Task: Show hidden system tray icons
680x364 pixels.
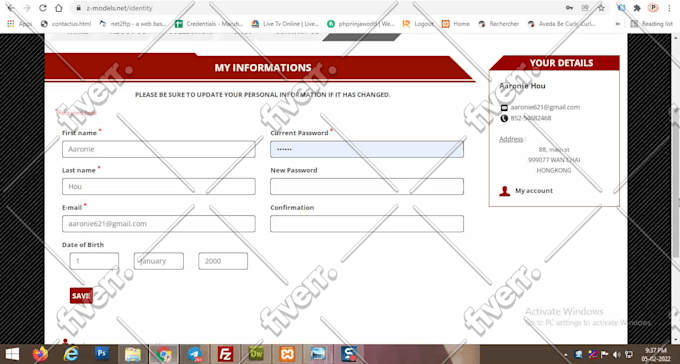Action: pyautogui.click(x=566, y=354)
